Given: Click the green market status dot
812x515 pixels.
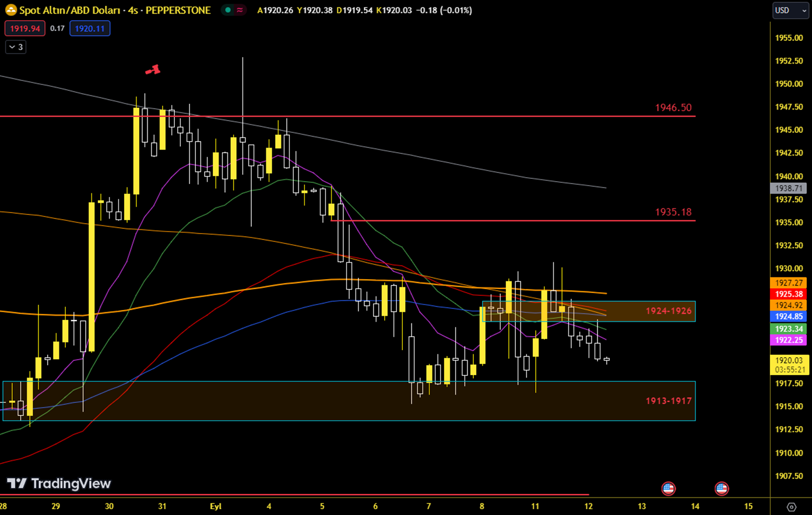Looking at the screenshot, I should click(228, 10).
